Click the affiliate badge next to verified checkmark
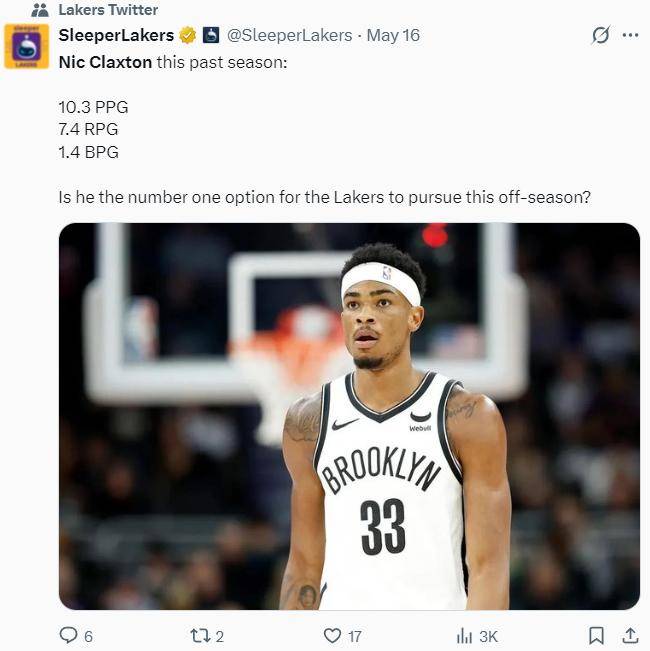This screenshot has width=650, height=651. click(x=211, y=36)
